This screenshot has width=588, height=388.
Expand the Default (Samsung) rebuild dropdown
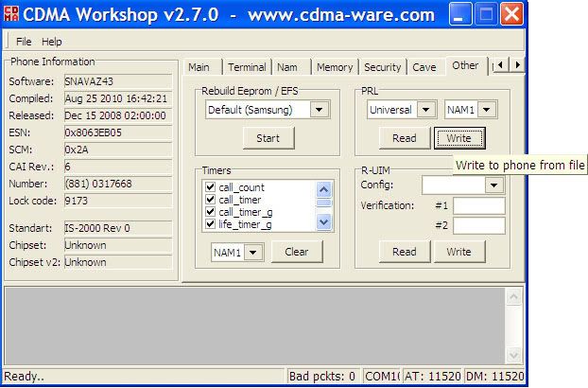[320, 110]
